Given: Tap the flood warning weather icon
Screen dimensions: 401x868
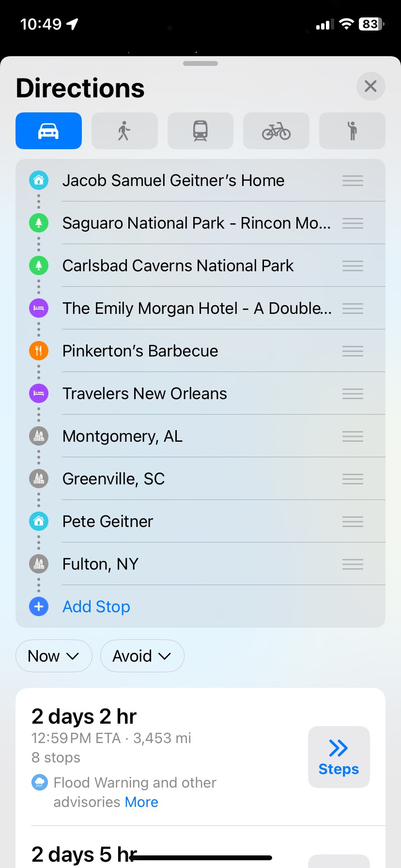Looking at the screenshot, I should (39, 782).
